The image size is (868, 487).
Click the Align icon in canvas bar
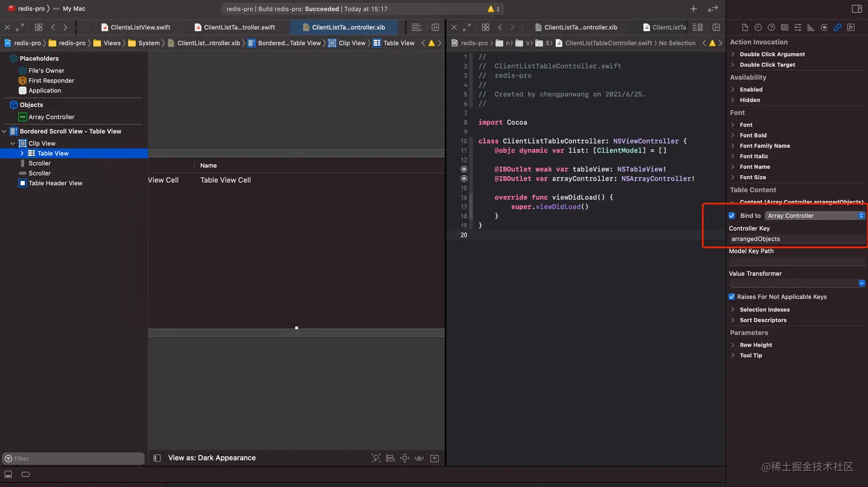[390, 458]
